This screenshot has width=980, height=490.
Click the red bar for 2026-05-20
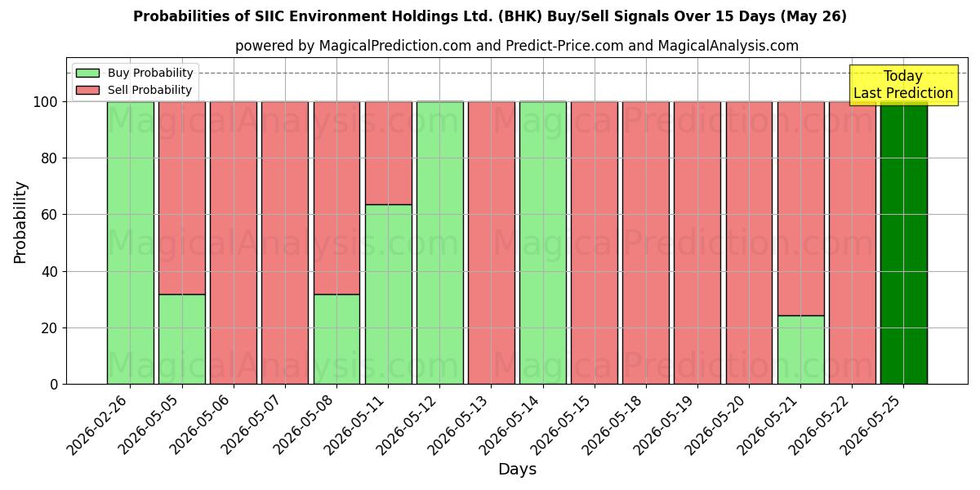(x=749, y=243)
